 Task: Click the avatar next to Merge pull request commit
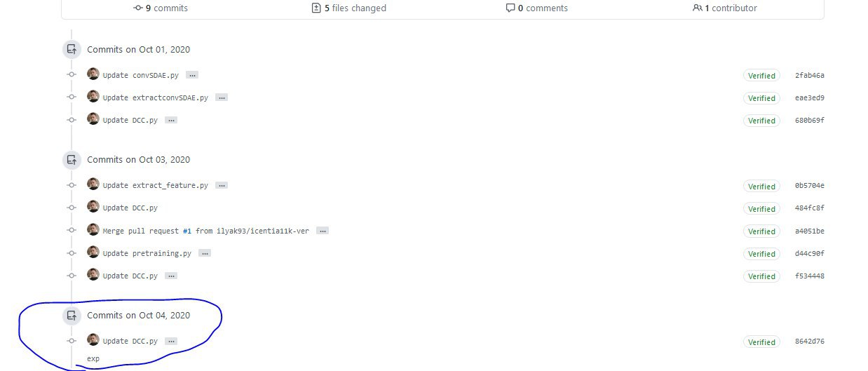tap(93, 229)
